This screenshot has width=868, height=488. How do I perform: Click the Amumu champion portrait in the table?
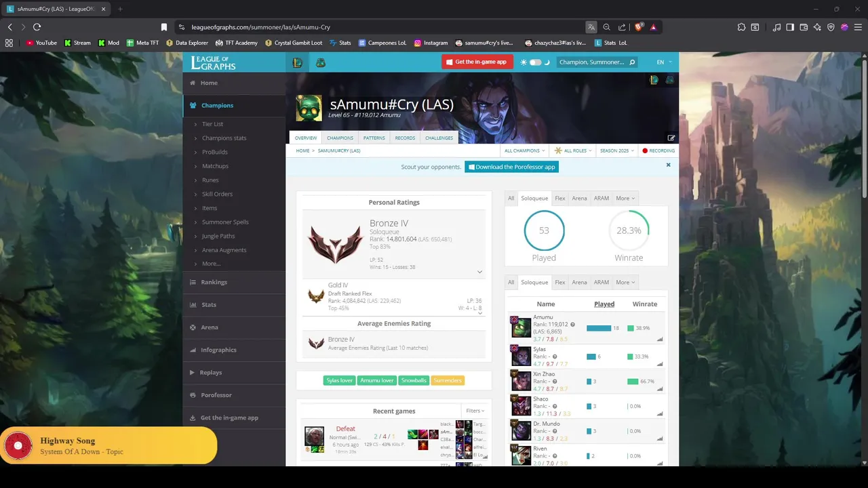tap(520, 327)
